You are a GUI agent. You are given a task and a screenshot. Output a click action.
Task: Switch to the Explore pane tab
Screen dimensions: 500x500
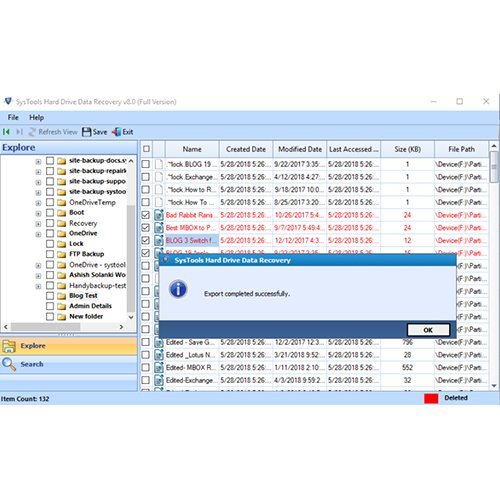click(69, 346)
